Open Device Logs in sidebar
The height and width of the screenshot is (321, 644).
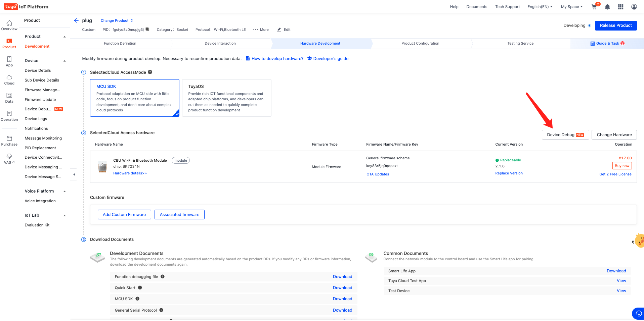[36, 119]
